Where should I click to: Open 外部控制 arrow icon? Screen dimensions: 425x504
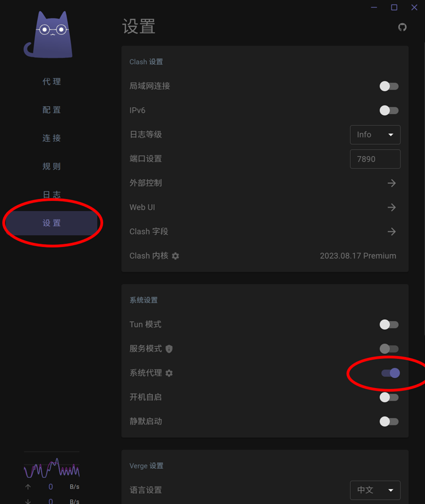(x=392, y=183)
